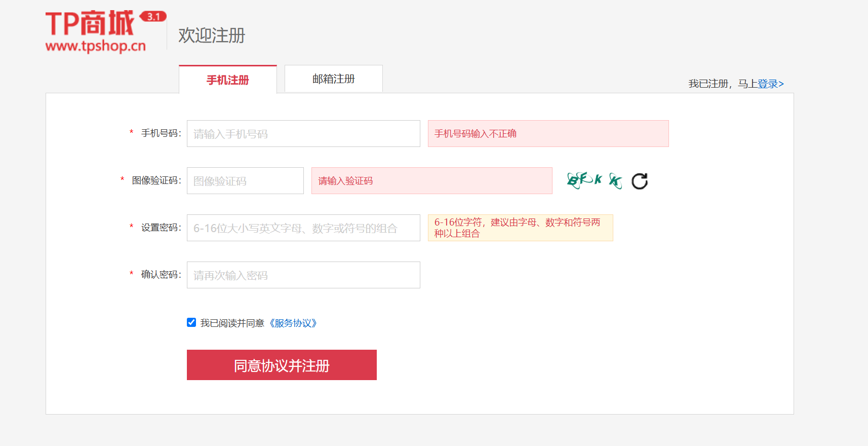The height and width of the screenshot is (446, 868).
Task: Open the 《服务协议》 link
Action: click(x=293, y=323)
